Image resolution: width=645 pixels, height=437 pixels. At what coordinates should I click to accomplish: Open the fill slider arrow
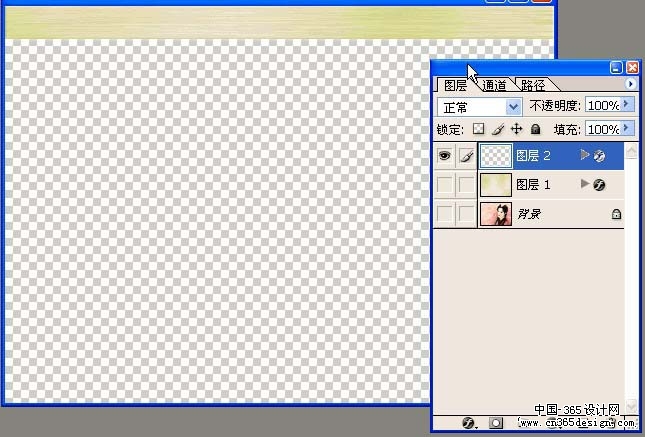click(627, 128)
